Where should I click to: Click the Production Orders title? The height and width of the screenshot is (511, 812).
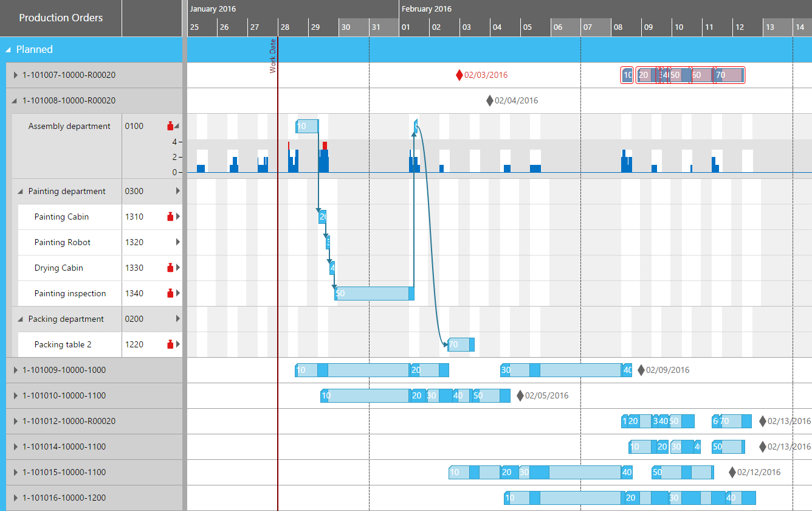click(61, 18)
